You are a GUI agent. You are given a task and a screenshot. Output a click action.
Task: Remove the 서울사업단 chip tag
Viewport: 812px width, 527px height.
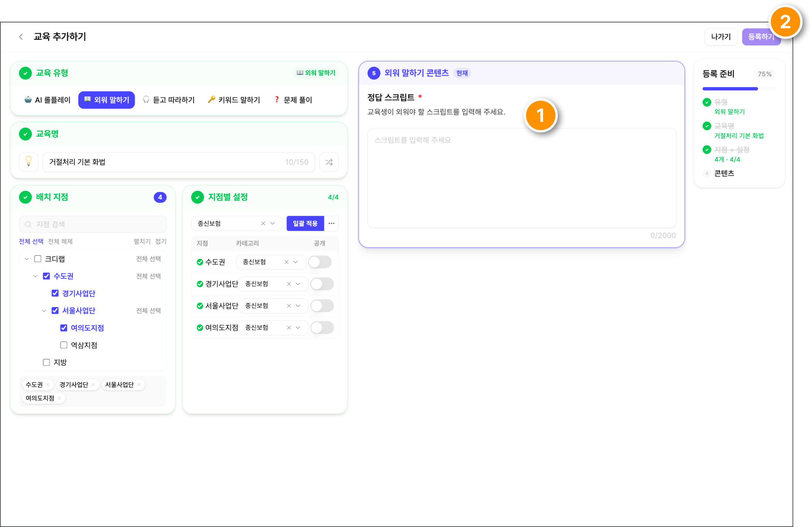click(139, 384)
